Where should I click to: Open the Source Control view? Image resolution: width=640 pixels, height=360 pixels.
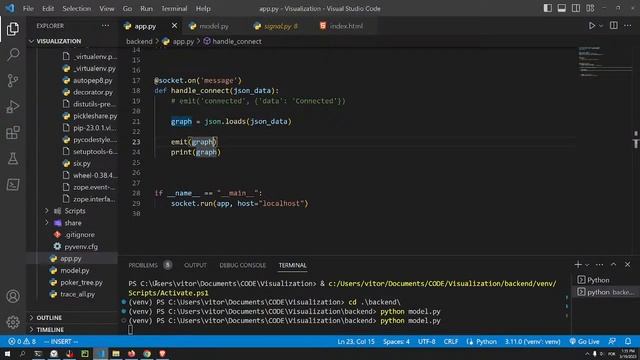pos(13,80)
